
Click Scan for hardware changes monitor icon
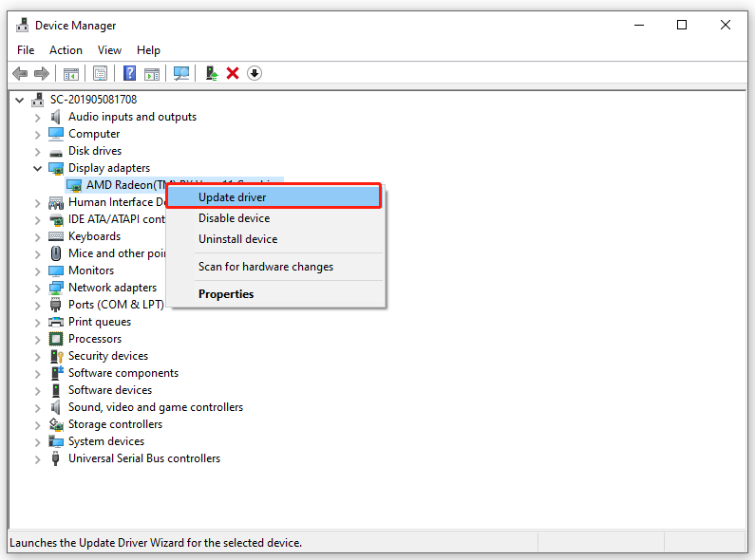point(181,74)
